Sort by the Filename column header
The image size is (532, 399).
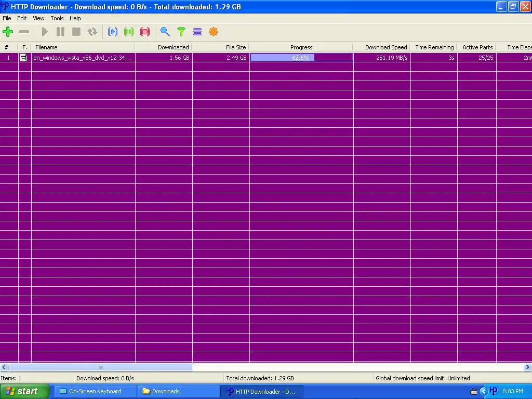(x=83, y=47)
